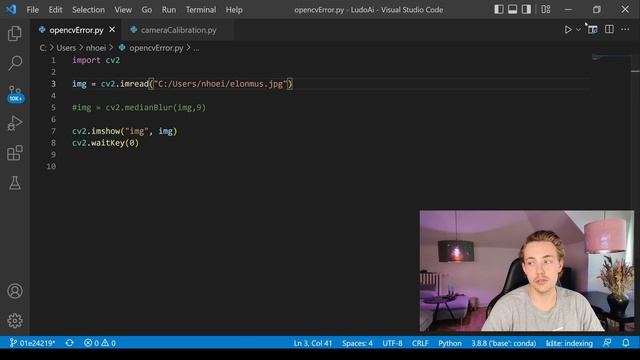Open Problems via errors and warnings counter

click(x=100, y=343)
